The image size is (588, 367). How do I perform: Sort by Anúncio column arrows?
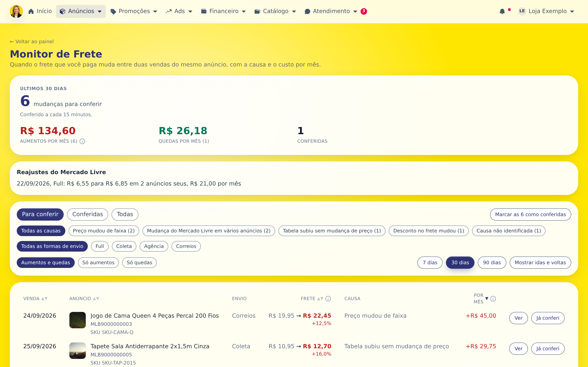(x=96, y=298)
